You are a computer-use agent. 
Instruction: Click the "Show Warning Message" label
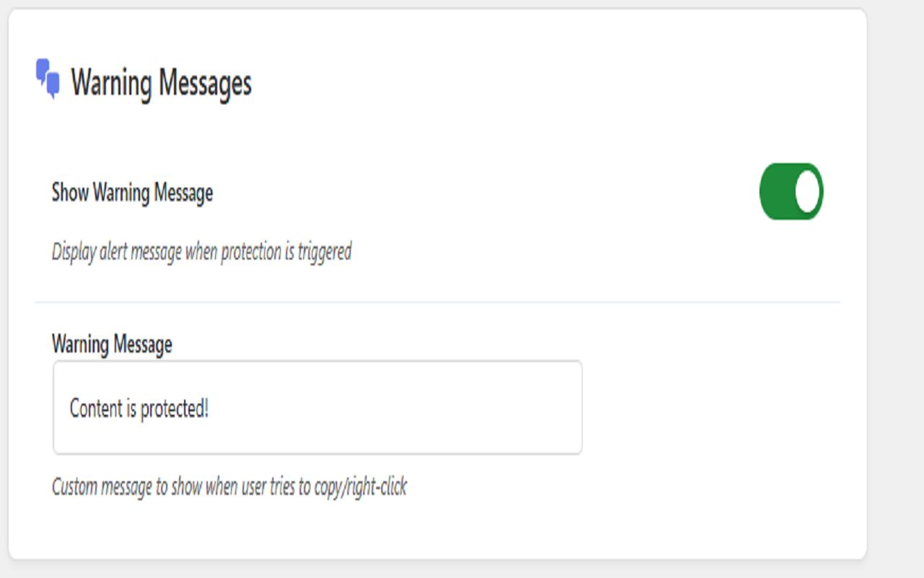[x=132, y=193]
